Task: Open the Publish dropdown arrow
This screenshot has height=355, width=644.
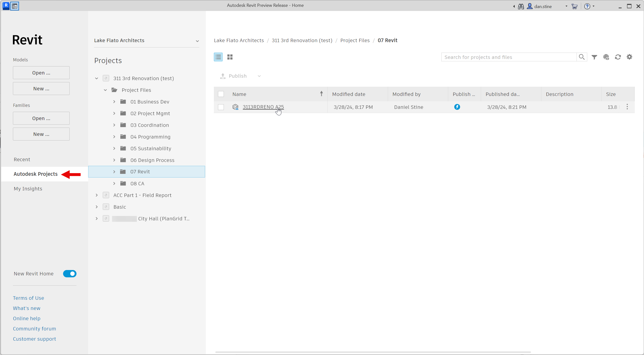Action: (259, 76)
